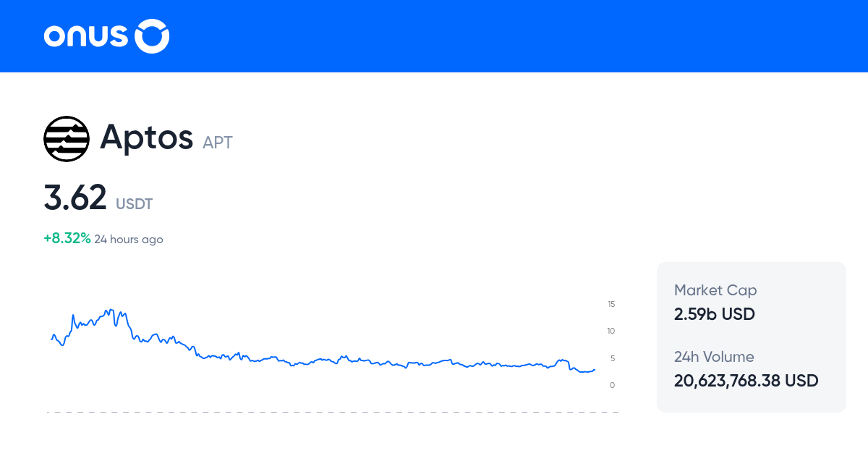This screenshot has width=868, height=456.
Task: Click the 5 label on chart axis
Action: tap(613, 358)
